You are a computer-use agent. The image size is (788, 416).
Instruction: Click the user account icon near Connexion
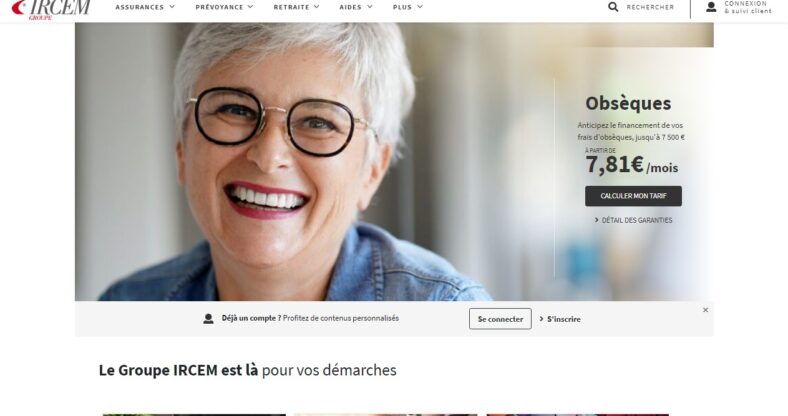pyautogui.click(x=711, y=7)
